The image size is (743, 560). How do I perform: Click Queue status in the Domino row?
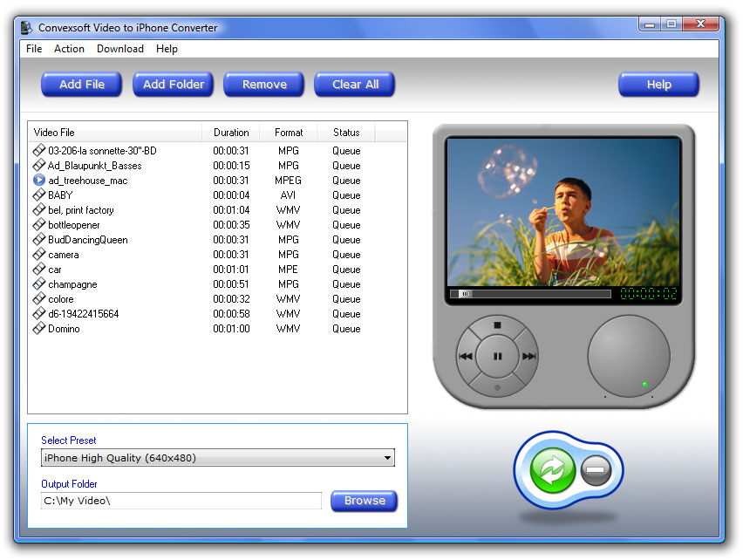(x=346, y=329)
